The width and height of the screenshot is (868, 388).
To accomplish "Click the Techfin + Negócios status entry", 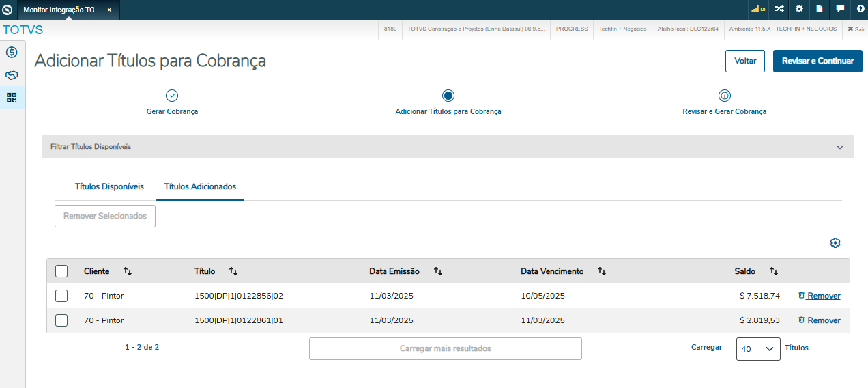I will pos(623,29).
